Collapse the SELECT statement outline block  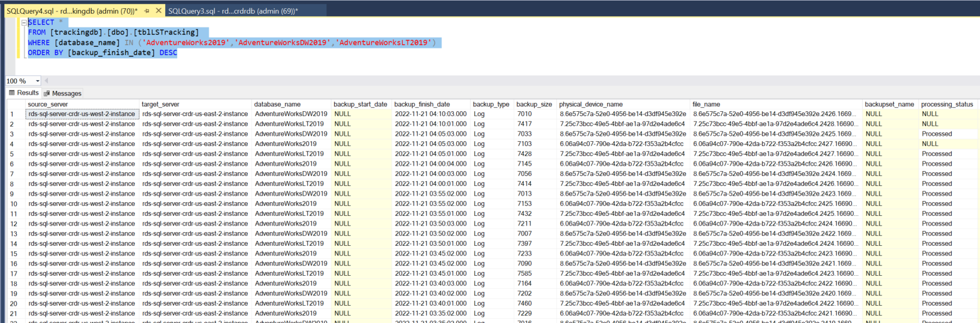[24, 23]
